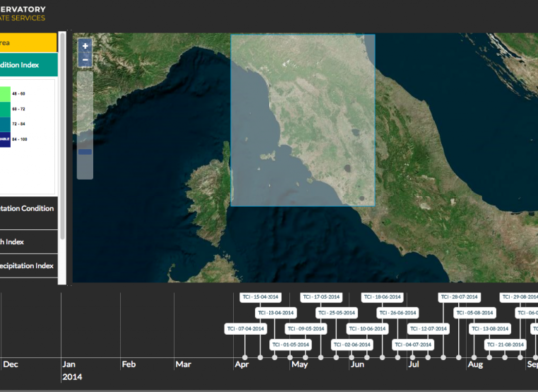
Task: Select the TCI 17-05-2014 timeline label
Action: [321, 297]
